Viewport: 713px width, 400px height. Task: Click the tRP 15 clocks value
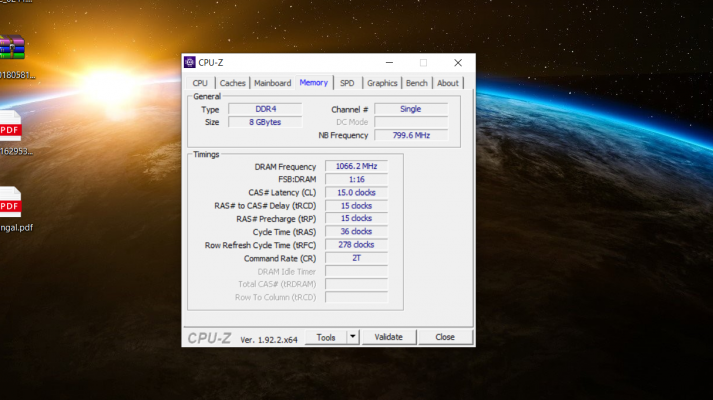[x=356, y=219]
